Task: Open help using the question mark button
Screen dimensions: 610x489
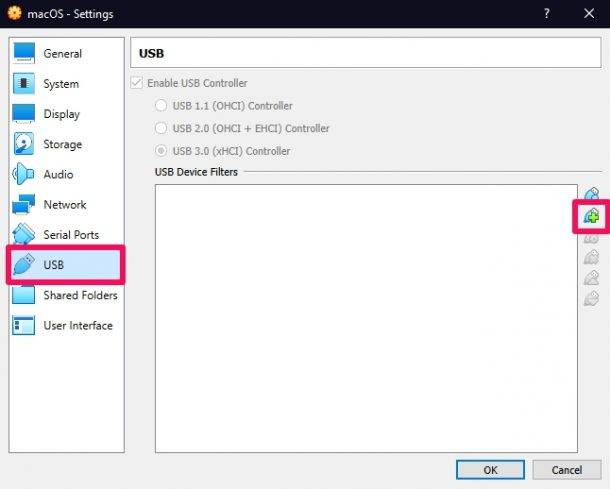Action: 547,14
